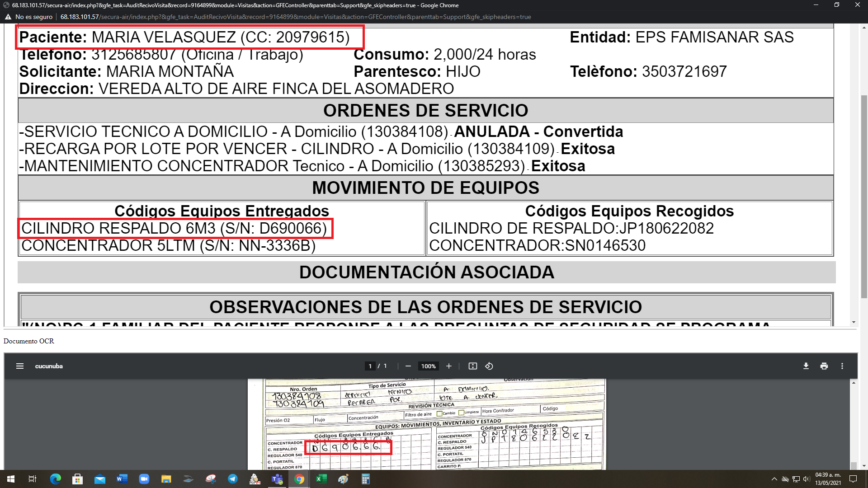Click the MANTENIMIENTO CONCENTRADOR order line

[x=302, y=166]
